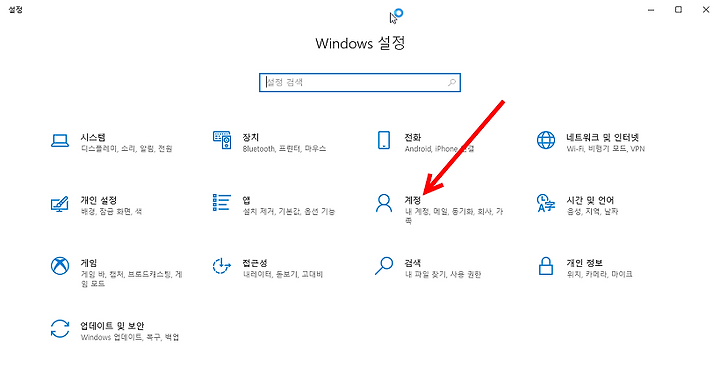Select the 장치 title link
The height and width of the screenshot is (367, 720).
click(251, 137)
